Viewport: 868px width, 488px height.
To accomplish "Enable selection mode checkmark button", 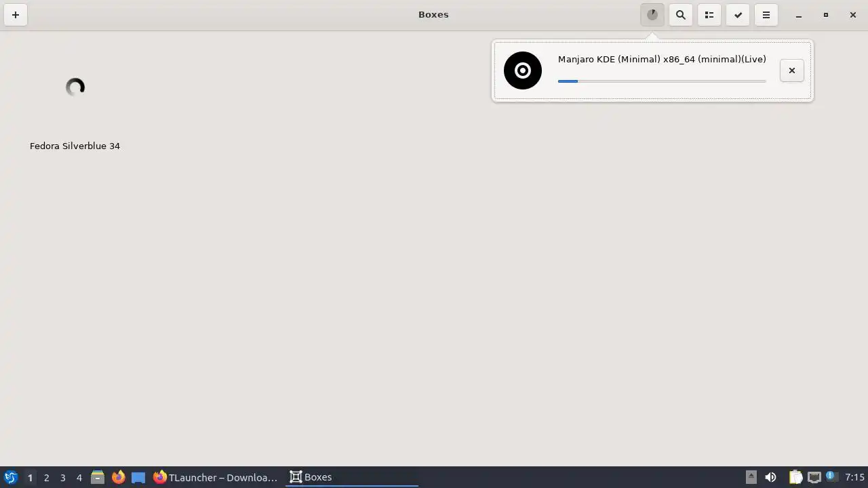I will tap(738, 15).
